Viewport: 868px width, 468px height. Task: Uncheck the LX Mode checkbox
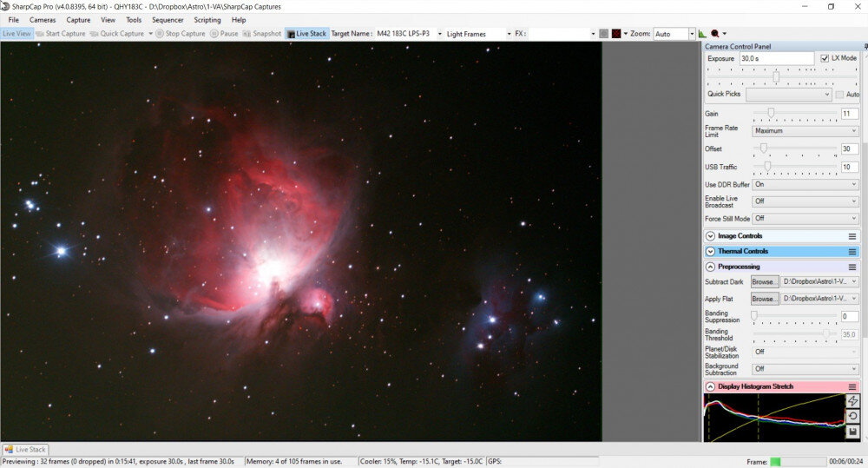pyautogui.click(x=825, y=58)
